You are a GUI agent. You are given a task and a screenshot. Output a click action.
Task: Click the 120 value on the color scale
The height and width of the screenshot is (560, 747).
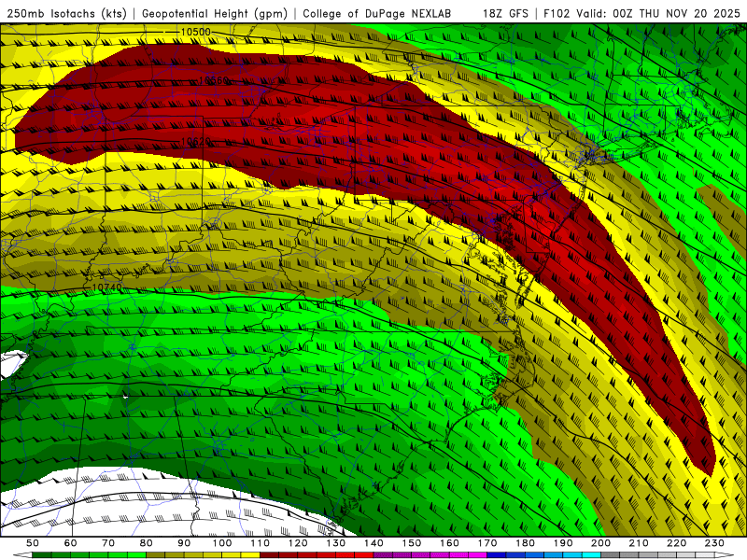298,543
